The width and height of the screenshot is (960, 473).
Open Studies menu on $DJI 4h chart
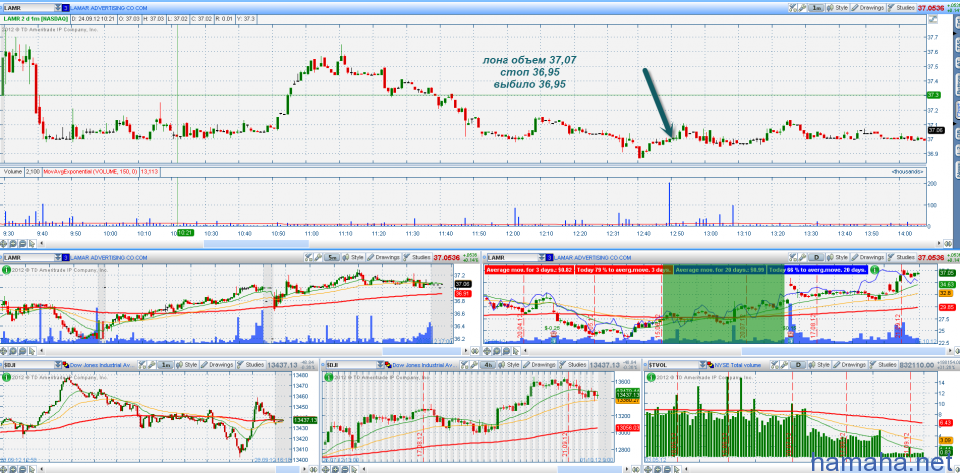(572, 365)
